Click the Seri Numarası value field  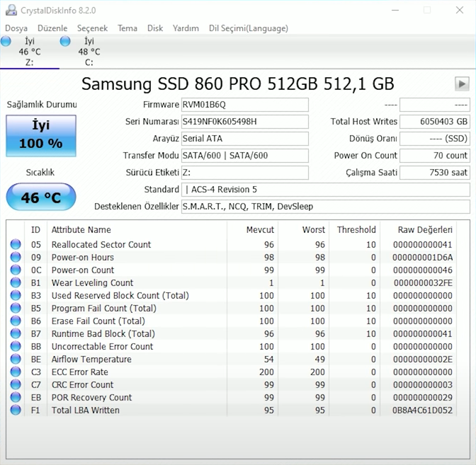tap(244, 122)
